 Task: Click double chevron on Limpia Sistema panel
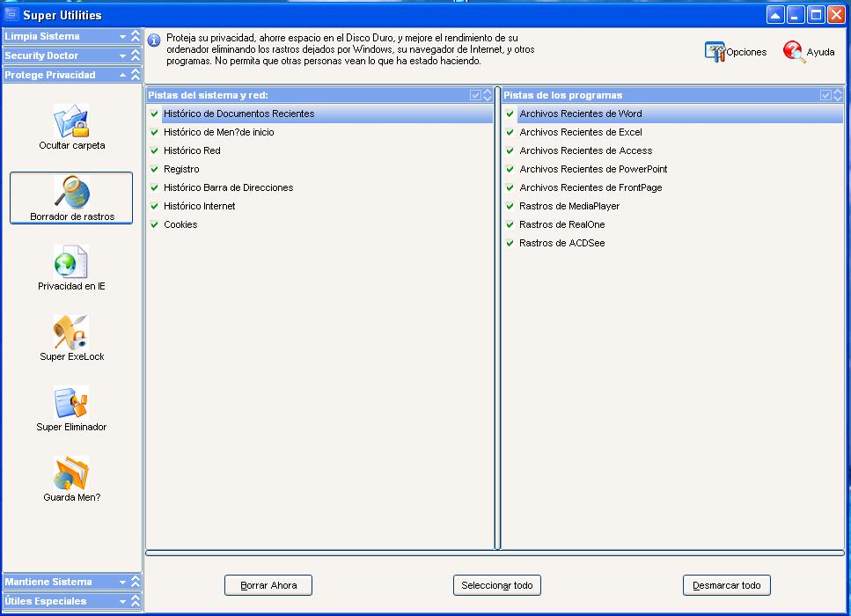click(x=136, y=36)
